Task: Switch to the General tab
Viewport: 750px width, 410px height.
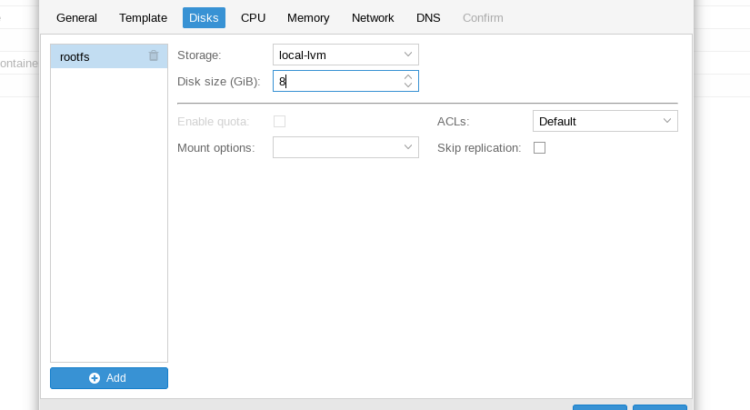Action: pyautogui.click(x=77, y=18)
